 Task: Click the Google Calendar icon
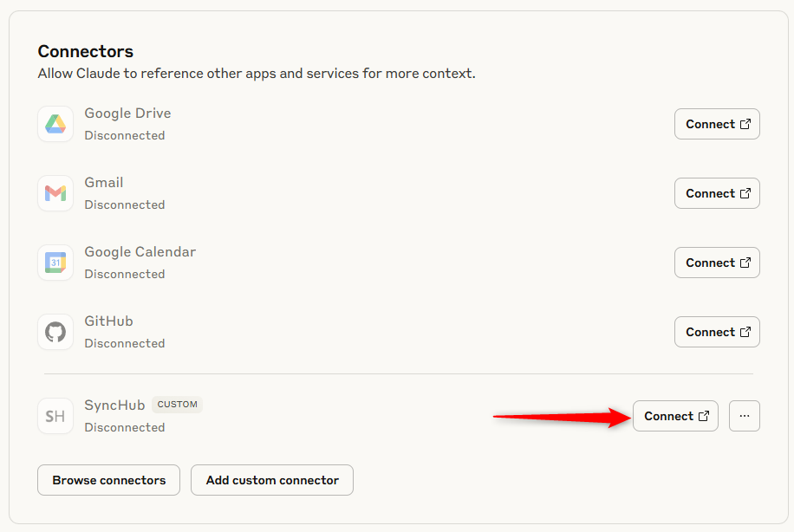(x=55, y=263)
